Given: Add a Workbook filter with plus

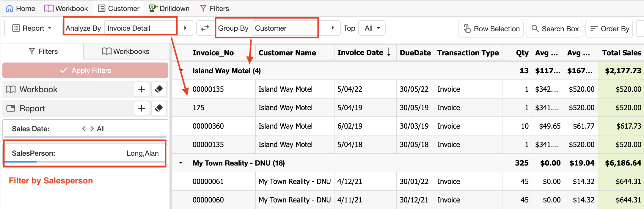Looking at the screenshot, I should pyautogui.click(x=142, y=89).
